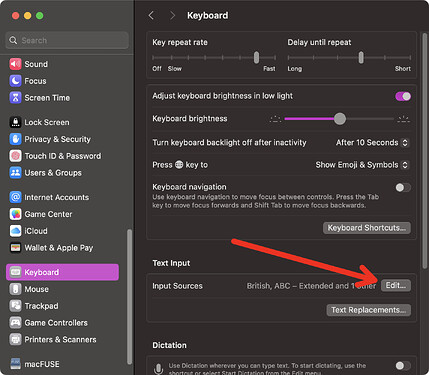Turn on the Dictation toggle
429x375 pixels.
[403, 366]
